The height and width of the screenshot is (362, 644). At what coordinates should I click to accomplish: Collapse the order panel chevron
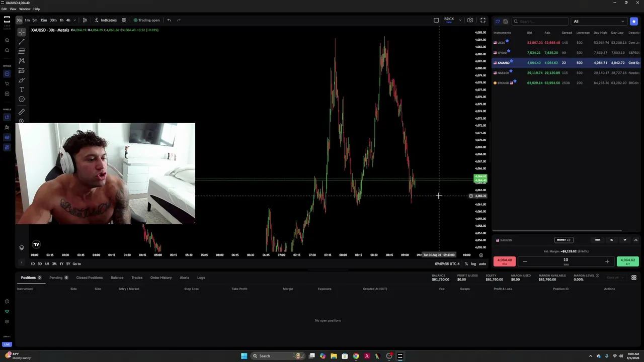tap(635, 240)
